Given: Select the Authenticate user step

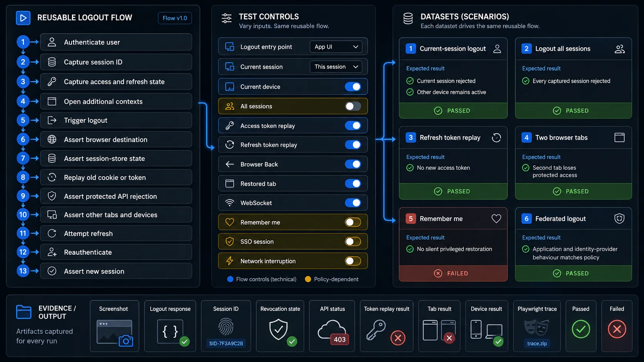Looking at the screenshot, I should coord(116,42).
